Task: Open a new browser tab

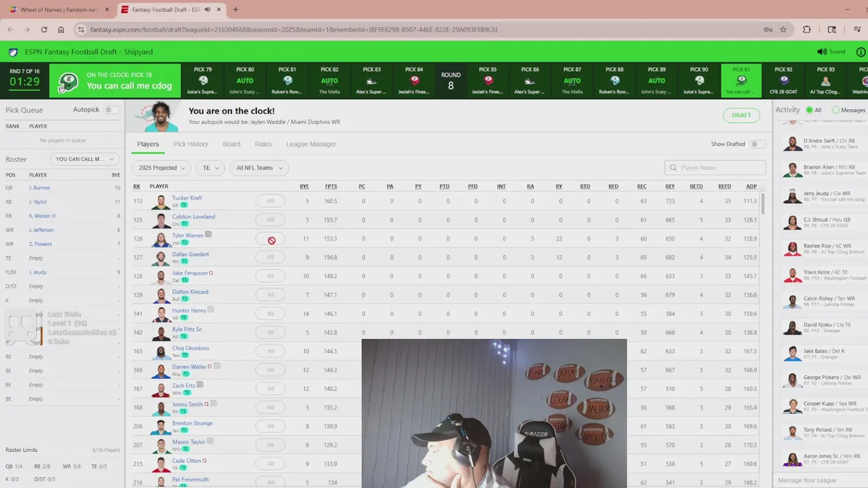Action: 235,9
